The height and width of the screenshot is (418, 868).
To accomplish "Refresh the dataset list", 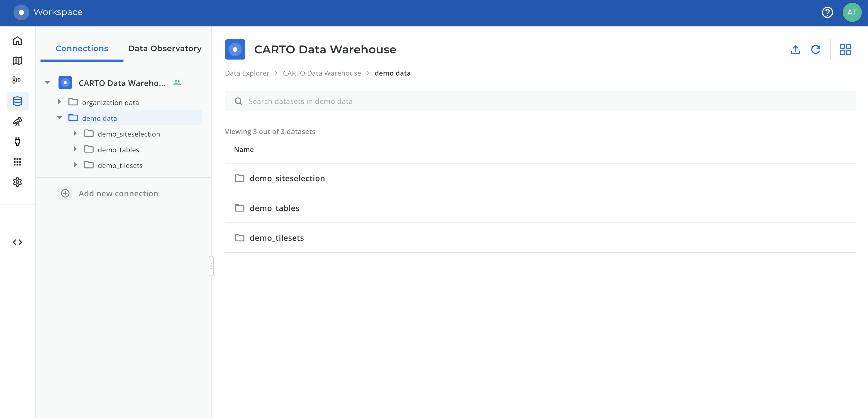I will pyautogui.click(x=815, y=49).
